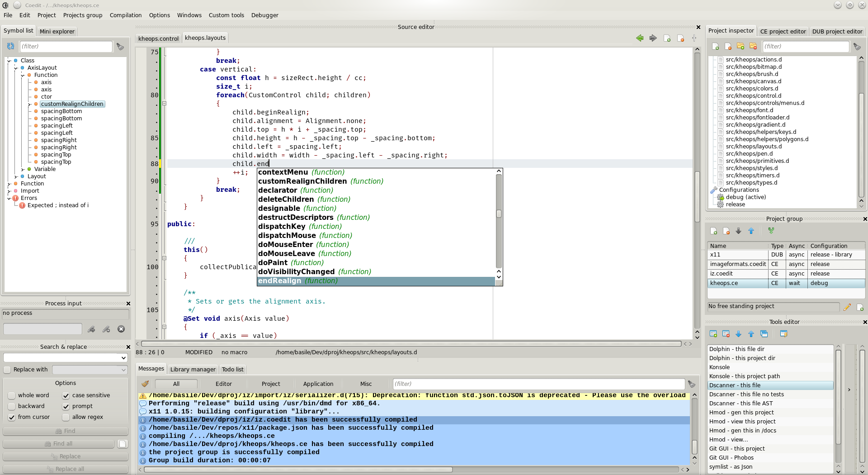868x475 pixels.
Task: Click the move tool down arrow in Tools editor
Action: [x=738, y=334]
